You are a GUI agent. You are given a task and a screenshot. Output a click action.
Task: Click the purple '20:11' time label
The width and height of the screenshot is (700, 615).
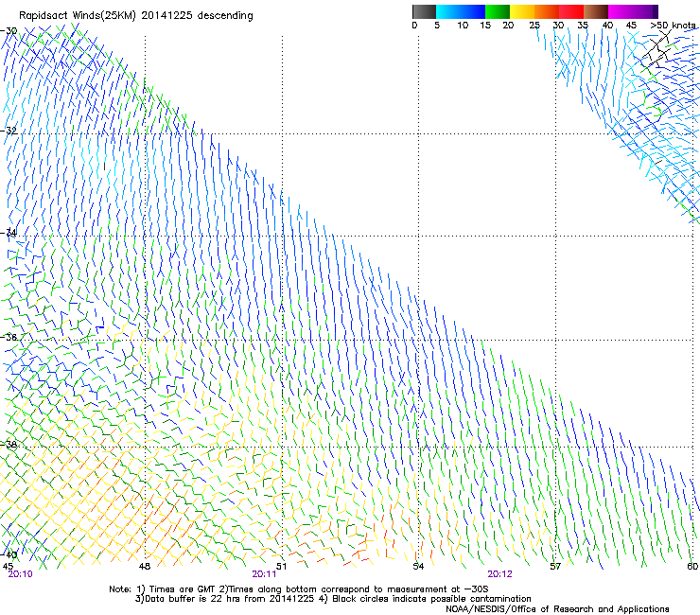point(264,574)
